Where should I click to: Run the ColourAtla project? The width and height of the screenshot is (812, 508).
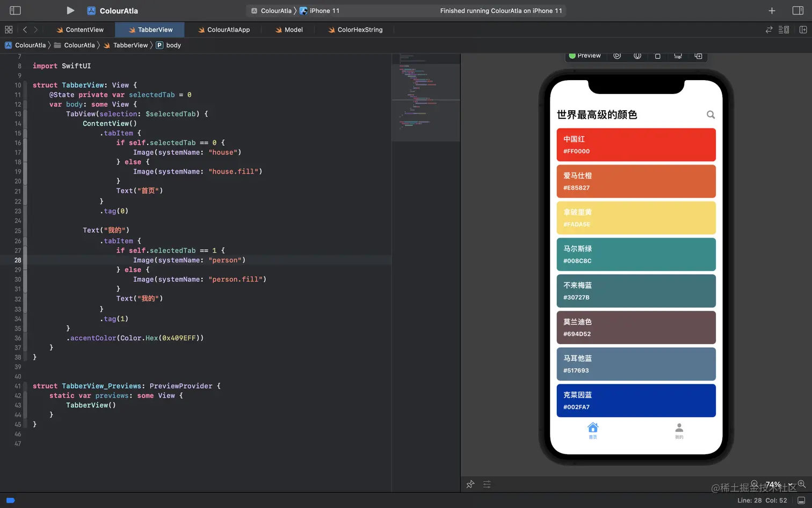tap(70, 10)
